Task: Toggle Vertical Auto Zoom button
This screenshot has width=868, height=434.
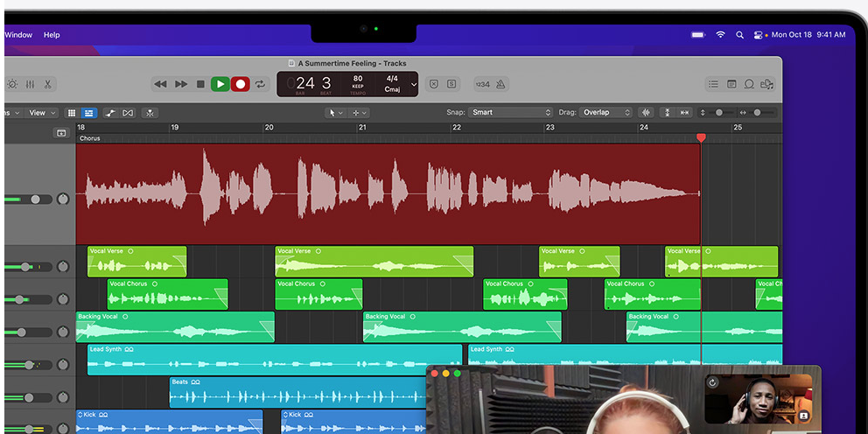Action: point(667,112)
